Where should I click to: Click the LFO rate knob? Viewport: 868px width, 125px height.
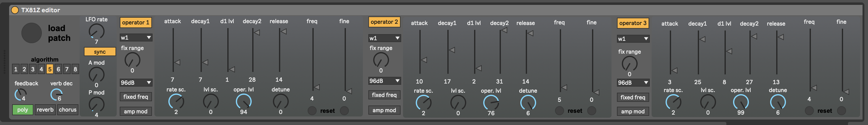coord(96,31)
